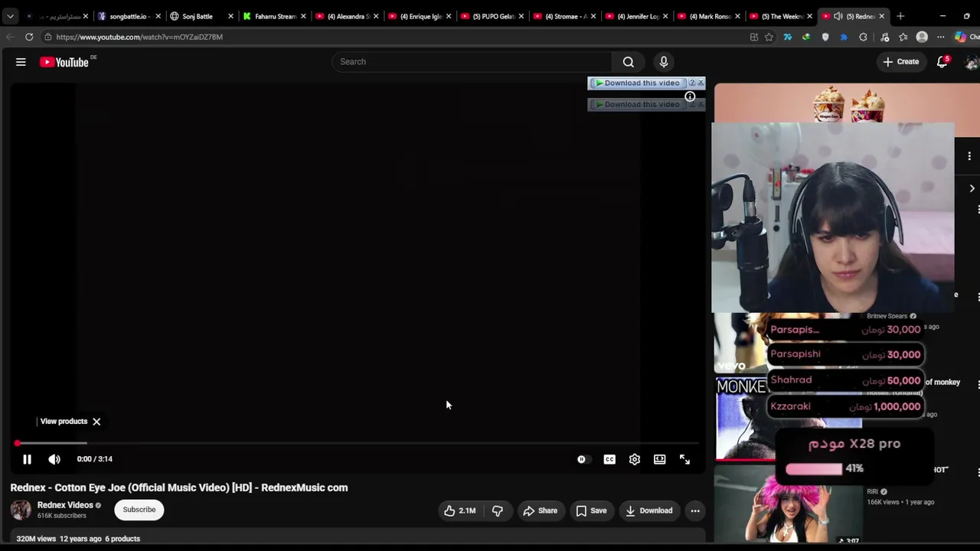This screenshot has height=551, width=980.
Task: Switch the player to theater mode
Action: tap(660, 459)
